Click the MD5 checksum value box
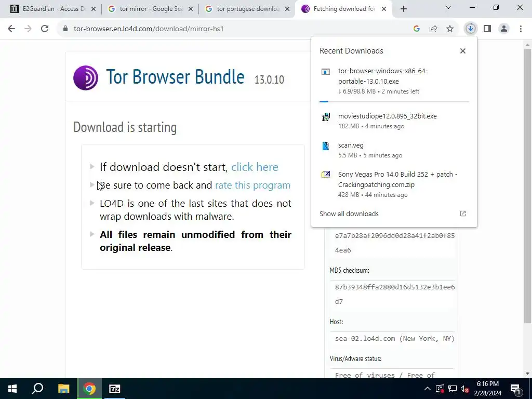The image size is (532, 399). pyautogui.click(x=394, y=294)
